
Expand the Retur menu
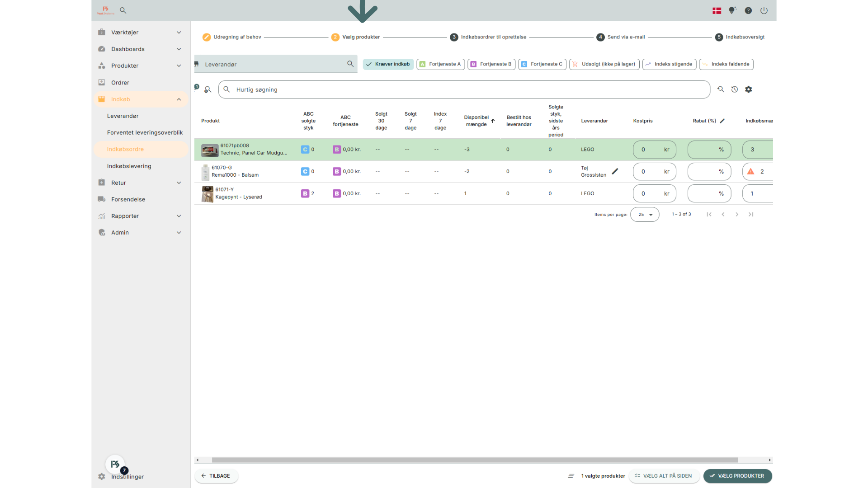click(x=141, y=183)
